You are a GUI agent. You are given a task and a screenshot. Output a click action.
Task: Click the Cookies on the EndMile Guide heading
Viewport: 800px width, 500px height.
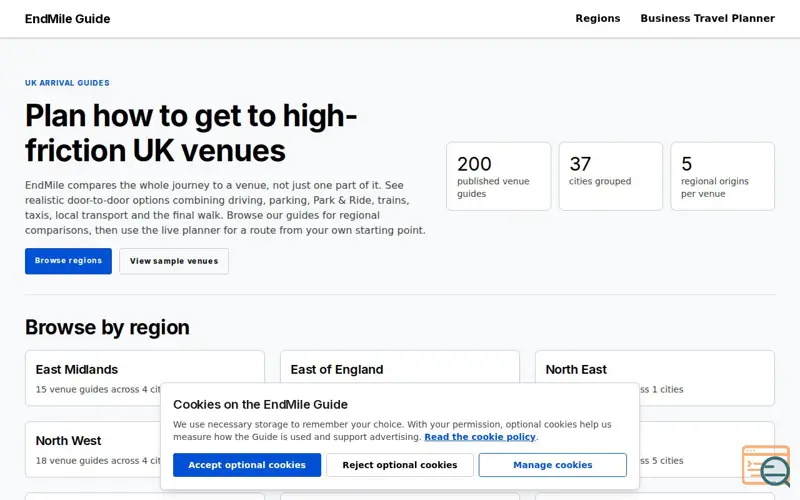click(x=260, y=405)
